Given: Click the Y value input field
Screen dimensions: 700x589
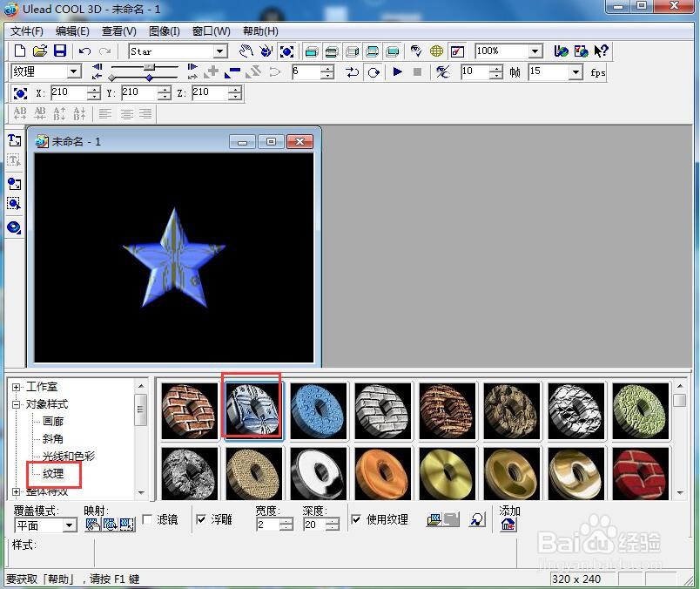Looking at the screenshot, I should pyautogui.click(x=139, y=92).
